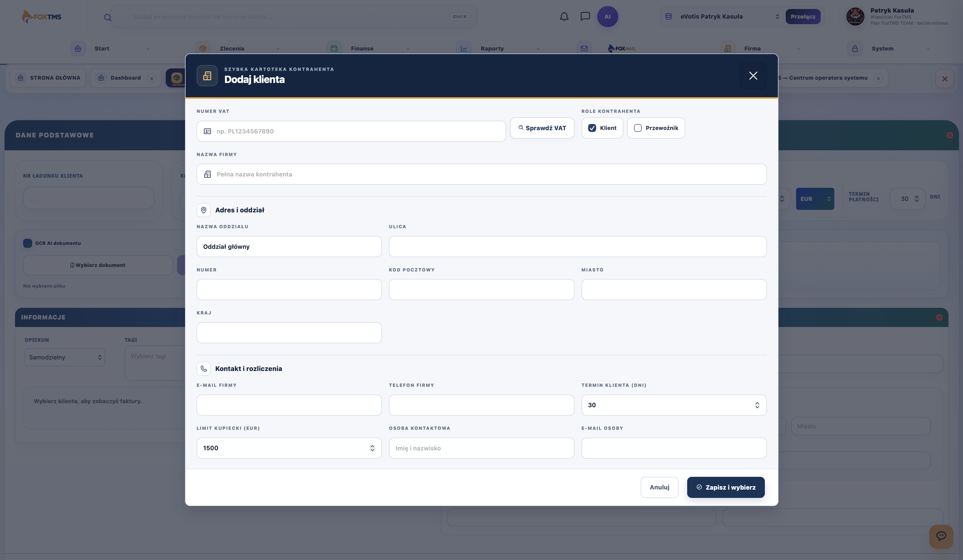Image resolution: width=963 pixels, height=560 pixels.
Task: Focus the Miasto field in the dialog
Action: [674, 290]
